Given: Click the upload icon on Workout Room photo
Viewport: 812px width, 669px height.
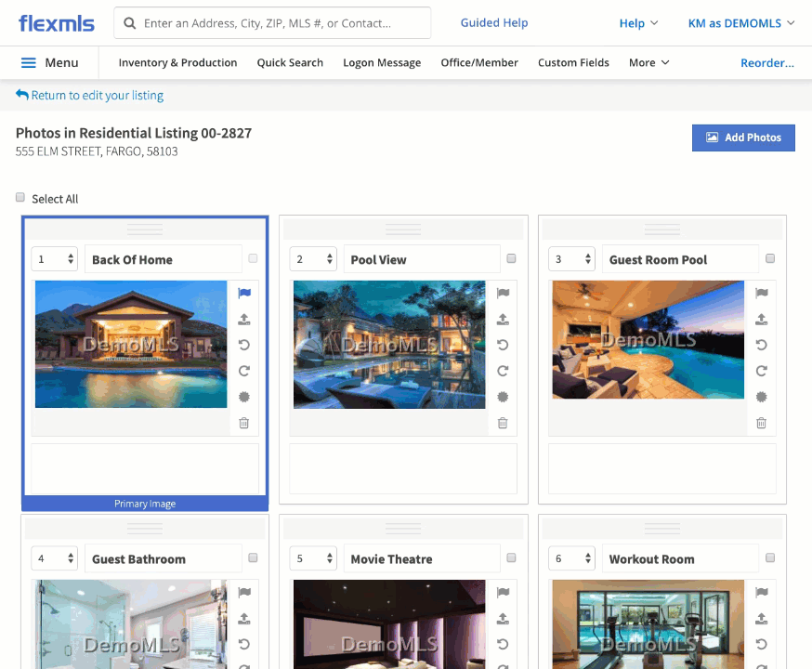Looking at the screenshot, I should pos(761,618).
